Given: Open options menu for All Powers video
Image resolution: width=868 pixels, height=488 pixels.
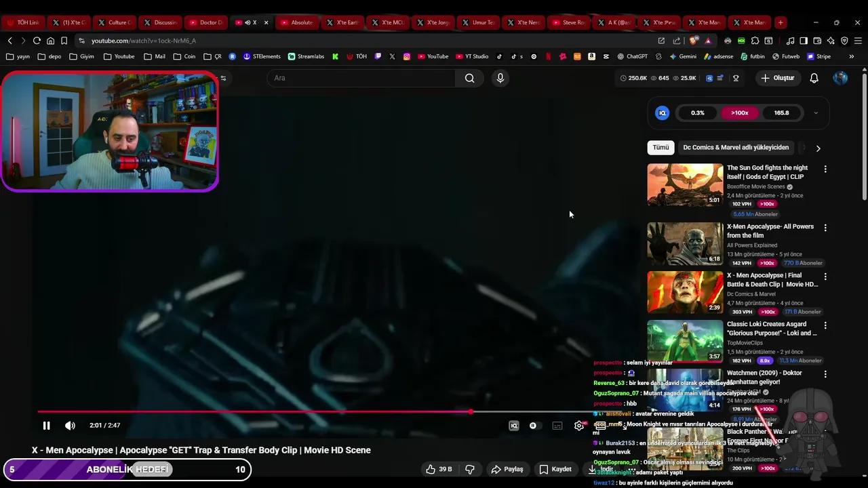Looking at the screenshot, I should coord(825,228).
